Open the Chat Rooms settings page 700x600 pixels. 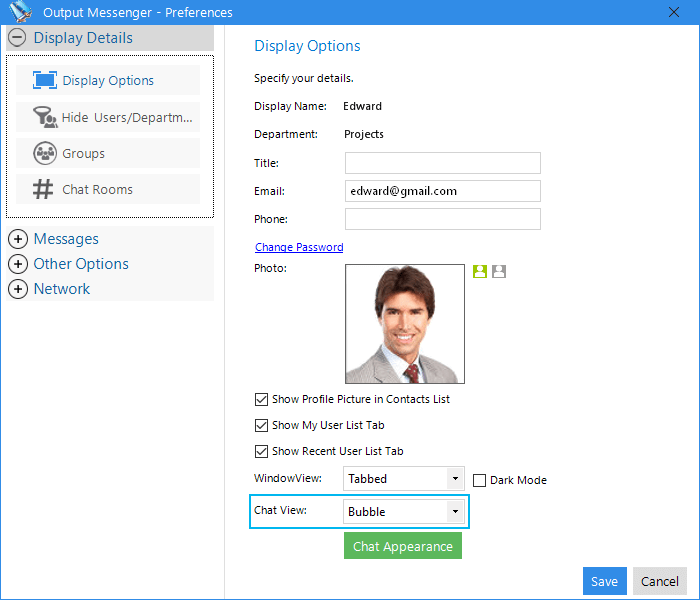click(108, 189)
